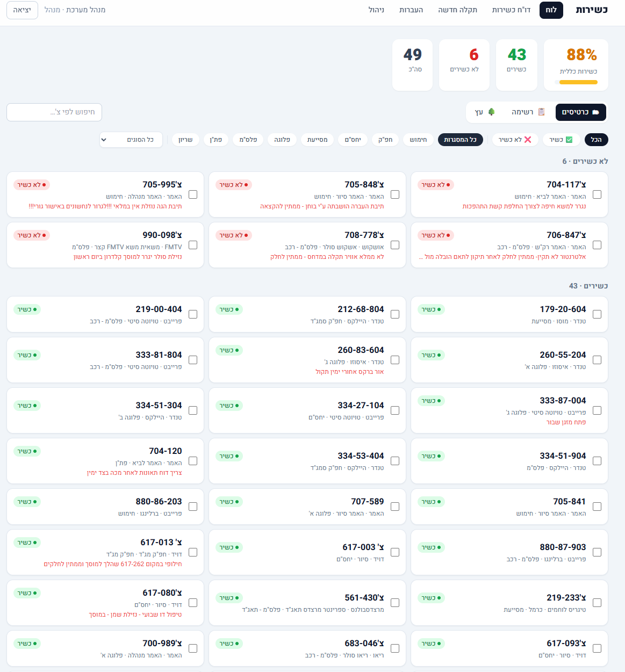Mark the checkbox for 706-847'צ
Viewport: 625px width, 672px height.
pyautogui.click(x=597, y=245)
